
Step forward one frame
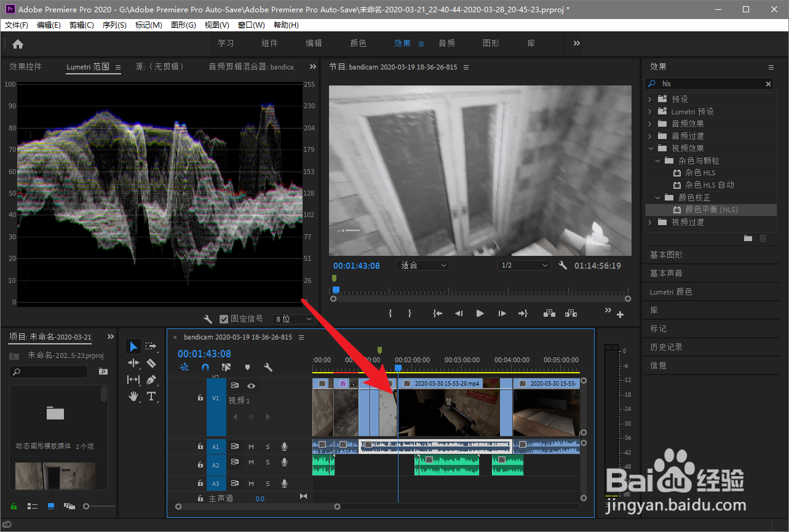click(x=502, y=314)
